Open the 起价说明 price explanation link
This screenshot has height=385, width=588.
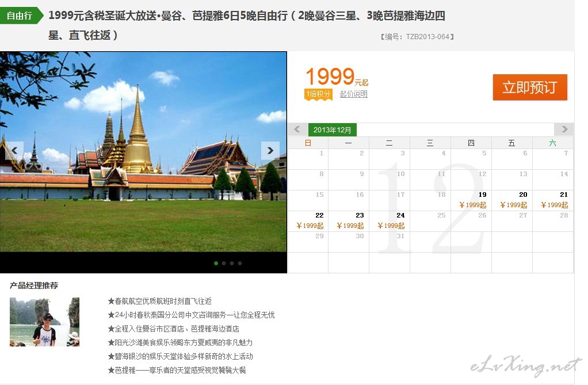[354, 94]
